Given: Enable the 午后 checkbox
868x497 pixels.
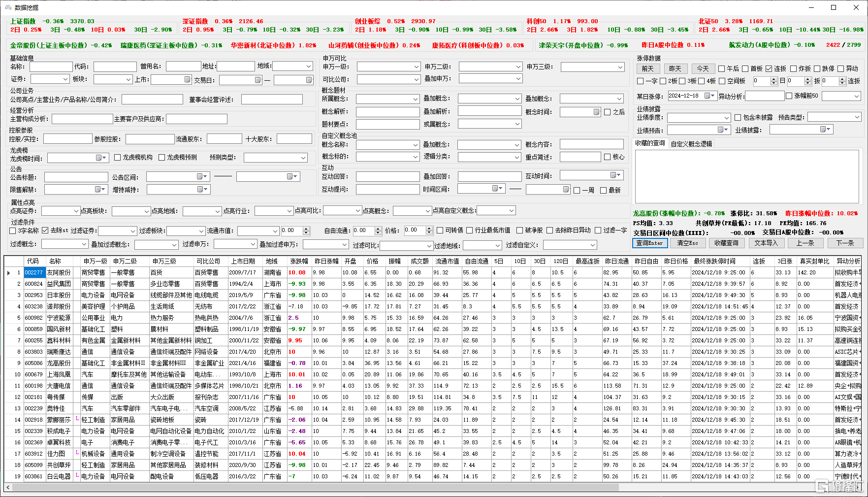Looking at the screenshot, I should click(722, 69).
